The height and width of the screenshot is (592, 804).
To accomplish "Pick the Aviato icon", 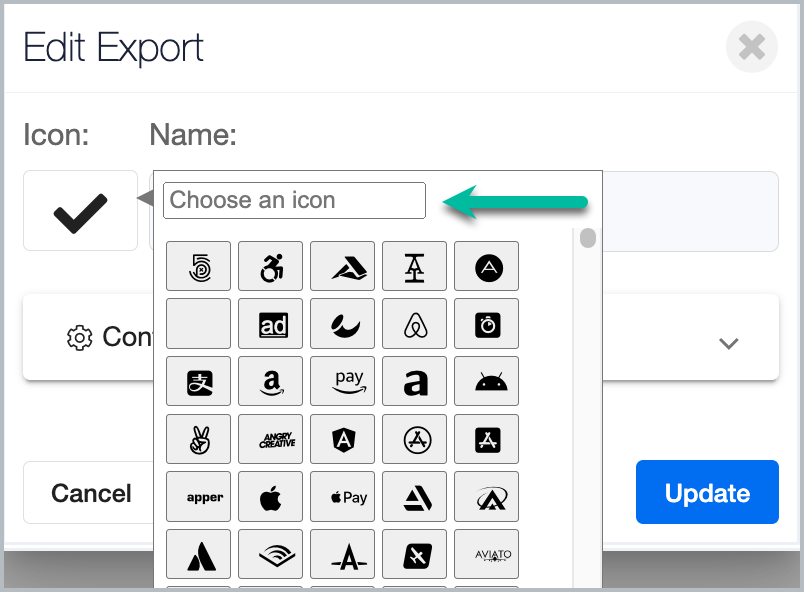I will point(487,554).
